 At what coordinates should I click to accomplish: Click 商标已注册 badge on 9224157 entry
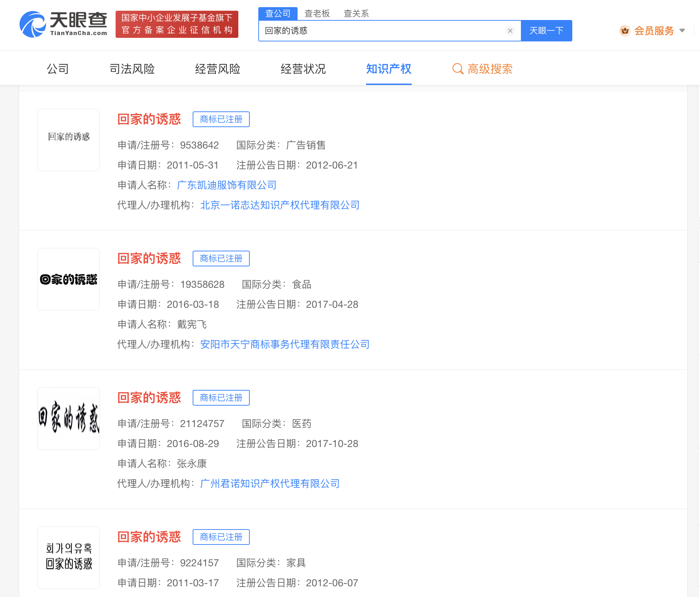221,537
